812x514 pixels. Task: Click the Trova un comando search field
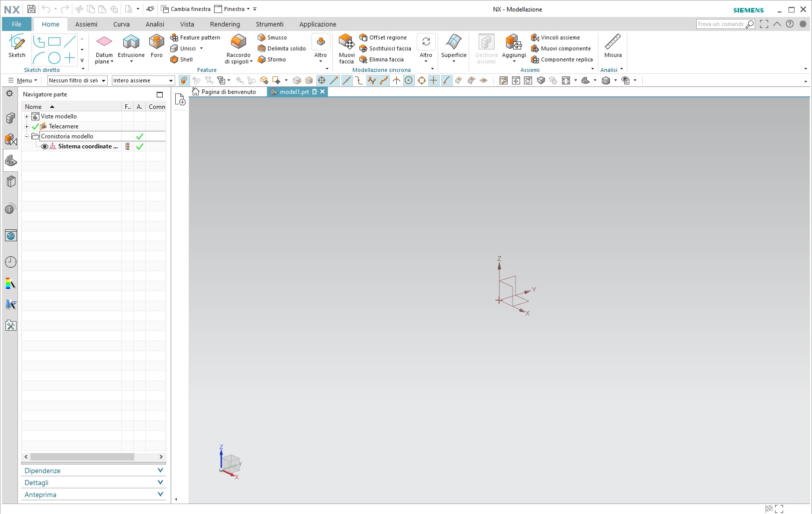pos(721,24)
